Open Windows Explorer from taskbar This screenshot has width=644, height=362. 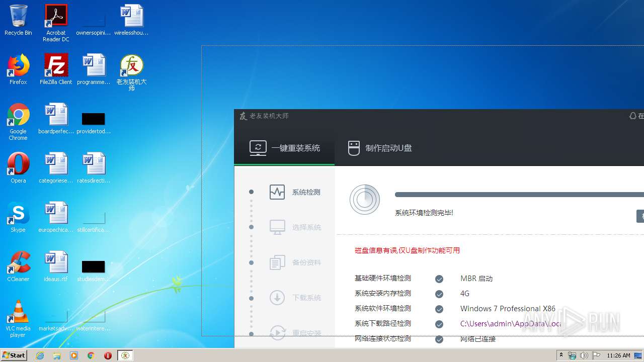pyautogui.click(x=57, y=355)
